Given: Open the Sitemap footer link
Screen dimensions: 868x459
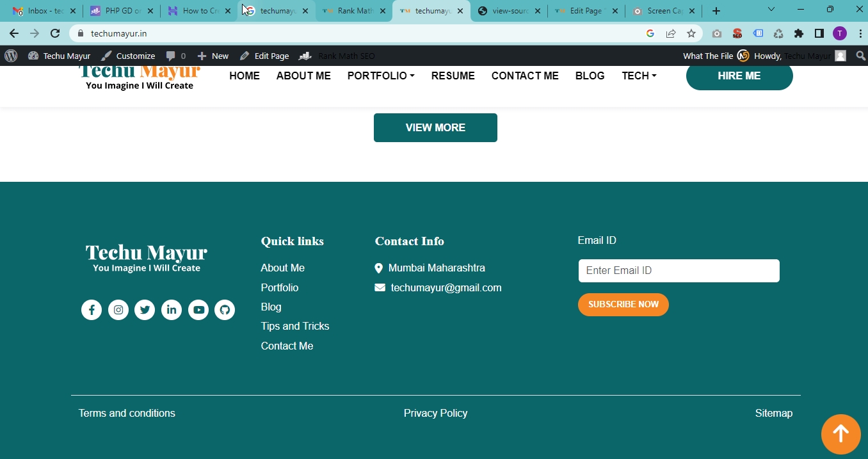Looking at the screenshot, I should point(774,413).
